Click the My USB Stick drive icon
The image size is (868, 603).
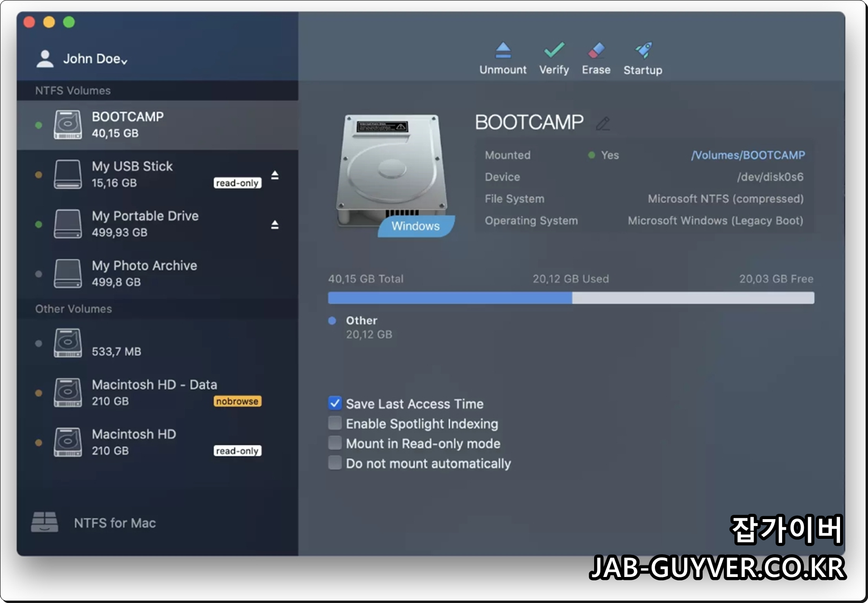[x=68, y=174]
